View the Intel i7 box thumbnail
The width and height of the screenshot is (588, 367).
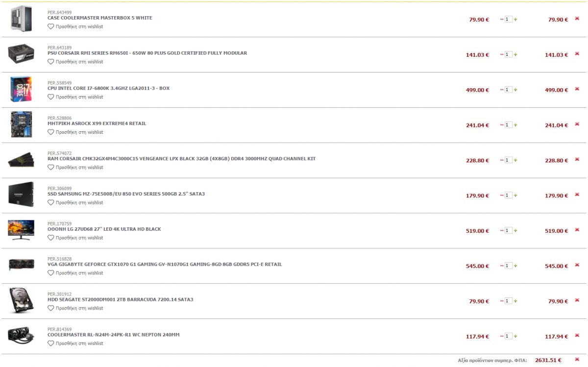tap(21, 90)
